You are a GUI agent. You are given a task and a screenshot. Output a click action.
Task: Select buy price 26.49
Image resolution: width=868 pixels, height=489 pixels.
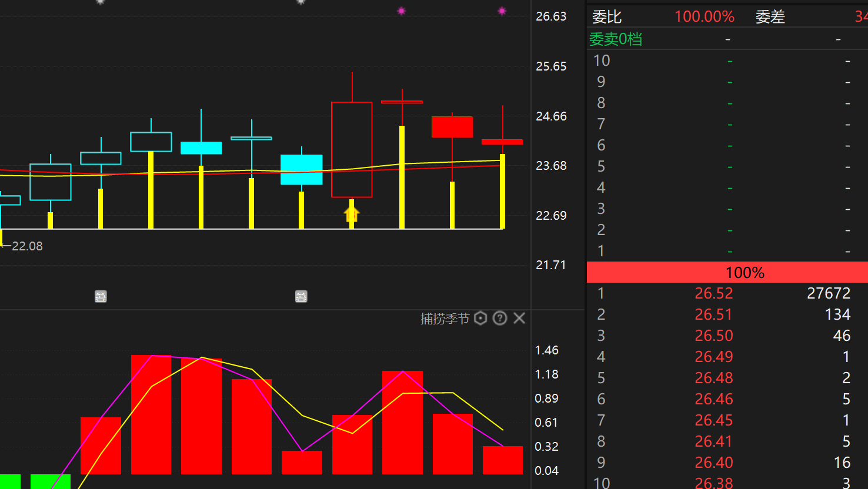(714, 357)
